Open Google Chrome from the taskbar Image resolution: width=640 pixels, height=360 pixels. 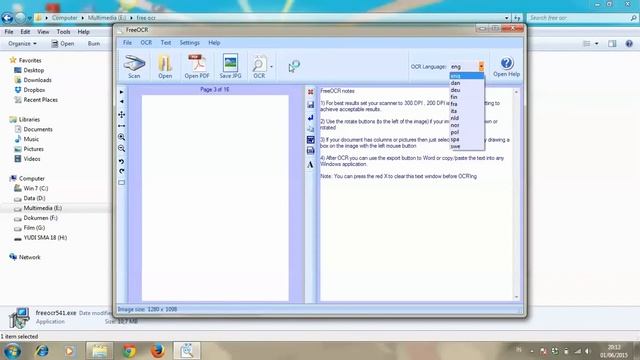pos(129,351)
